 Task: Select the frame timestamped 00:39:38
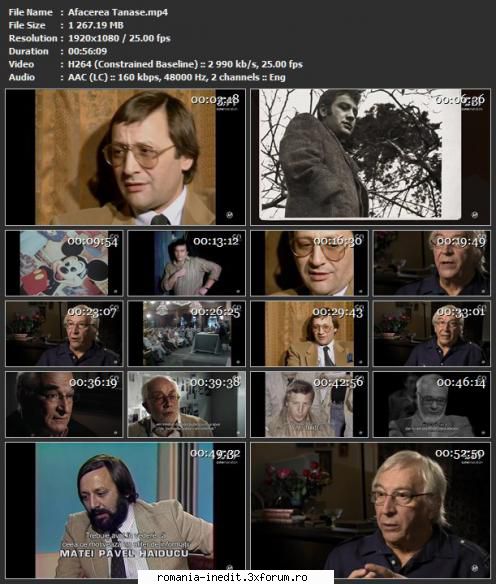187,404
